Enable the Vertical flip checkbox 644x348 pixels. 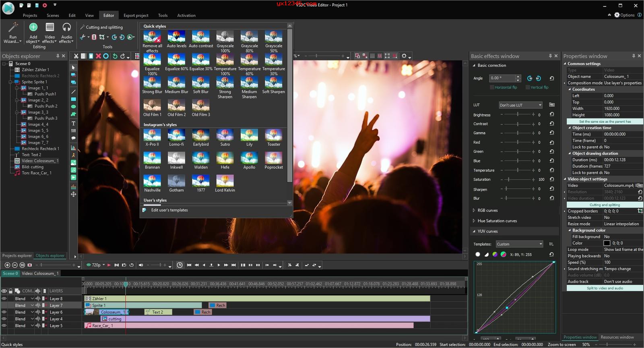click(528, 87)
